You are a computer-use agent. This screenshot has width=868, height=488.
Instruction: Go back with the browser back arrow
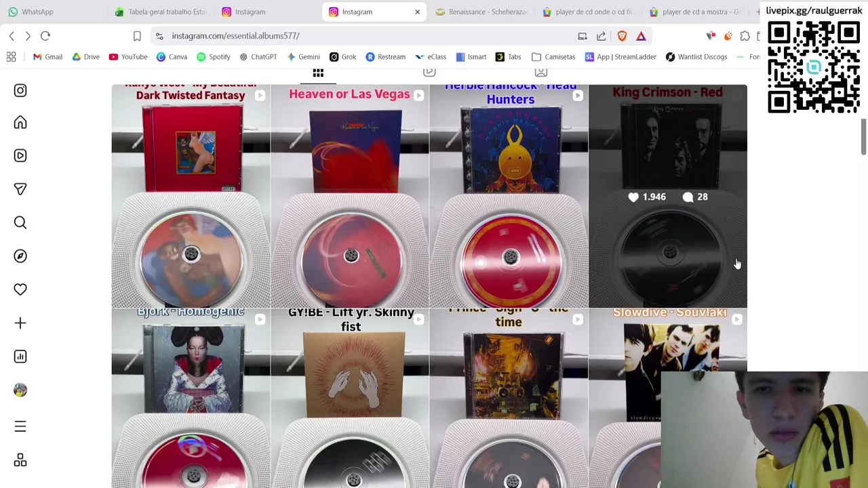[x=12, y=36]
